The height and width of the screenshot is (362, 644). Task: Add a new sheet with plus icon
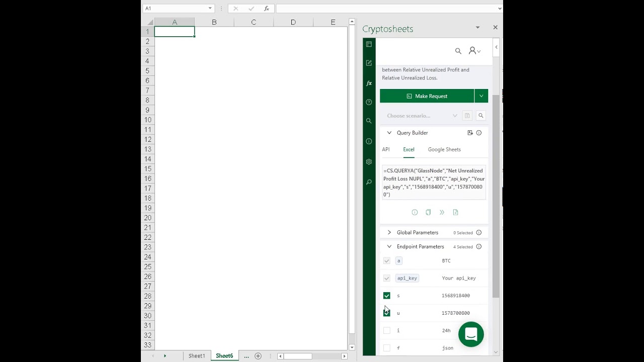point(258,356)
